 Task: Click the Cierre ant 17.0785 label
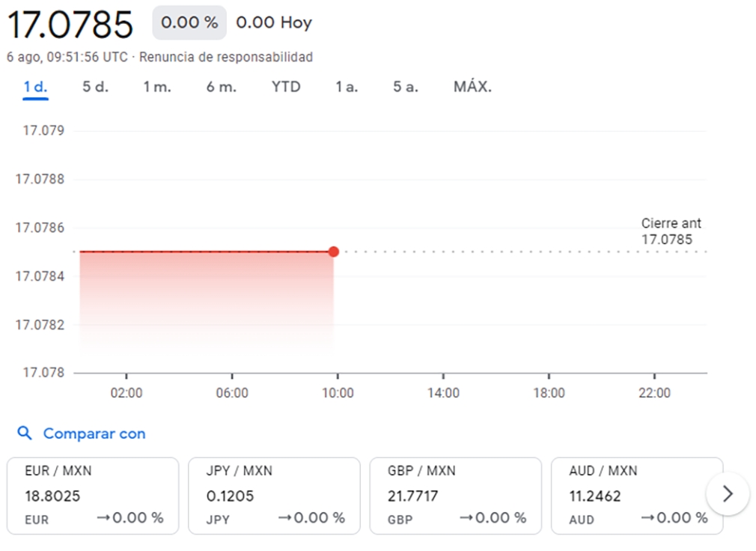pyautogui.click(x=671, y=232)
